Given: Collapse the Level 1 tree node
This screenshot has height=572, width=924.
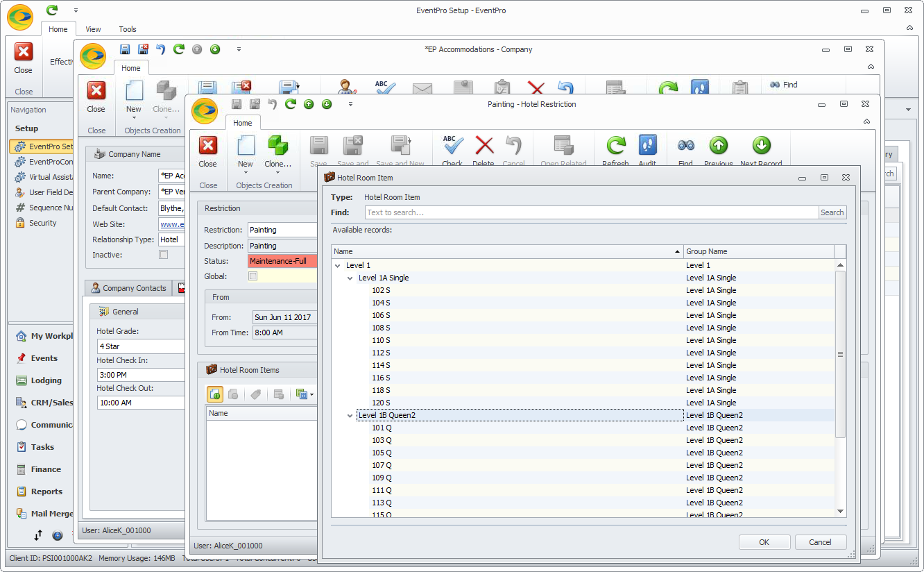Looking at the screenshot, I should click(x=338, y=265).
